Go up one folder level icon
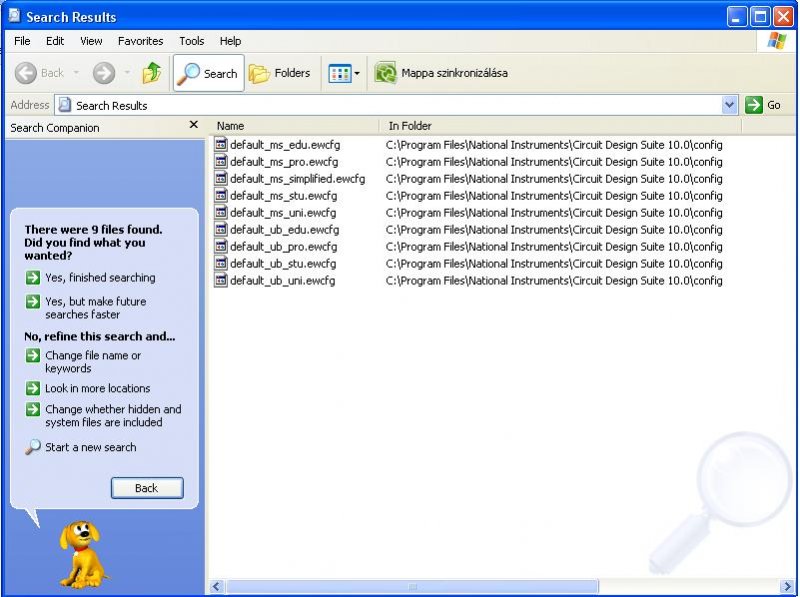The image size is (800, 597). [x=152, y=73]
